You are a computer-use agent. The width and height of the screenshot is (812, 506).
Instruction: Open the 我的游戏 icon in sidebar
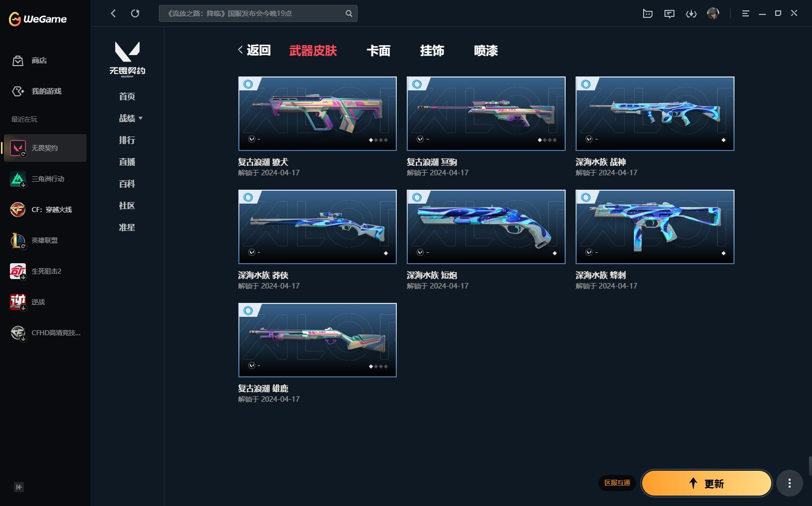pos(18,91)
